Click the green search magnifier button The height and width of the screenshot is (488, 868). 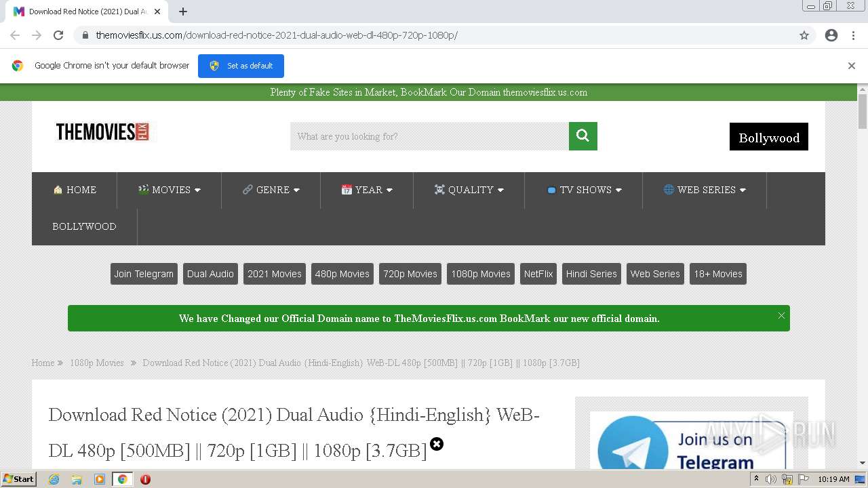pos(583,136)
